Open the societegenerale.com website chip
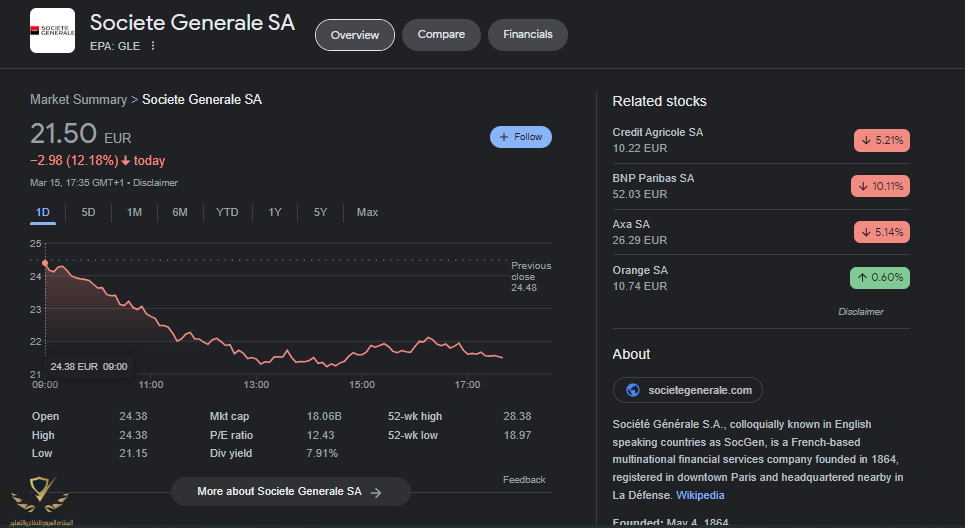Image resolution: width=965 pixels, height=528 pixels. [687, 390]
